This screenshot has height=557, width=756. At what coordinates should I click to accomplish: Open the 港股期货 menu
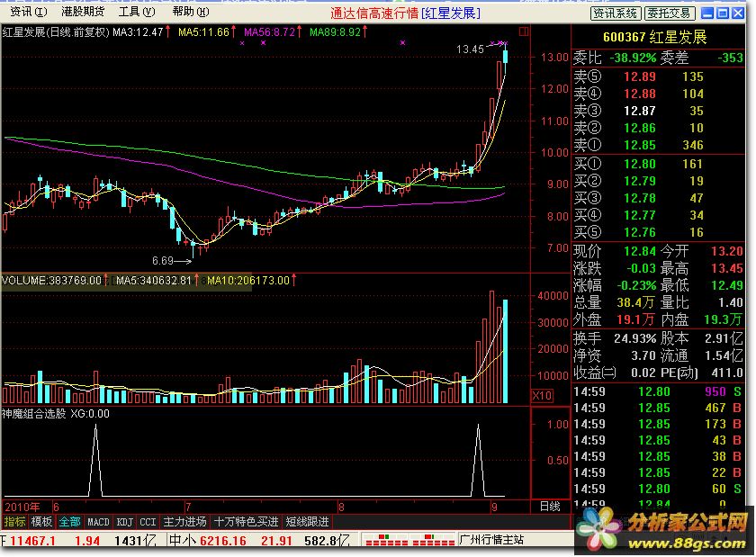(83, 12)
